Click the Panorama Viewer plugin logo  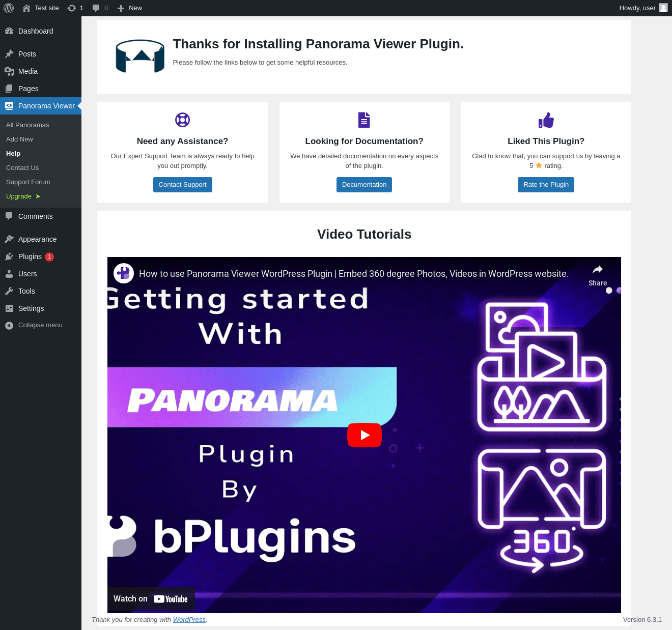[140, 56]
